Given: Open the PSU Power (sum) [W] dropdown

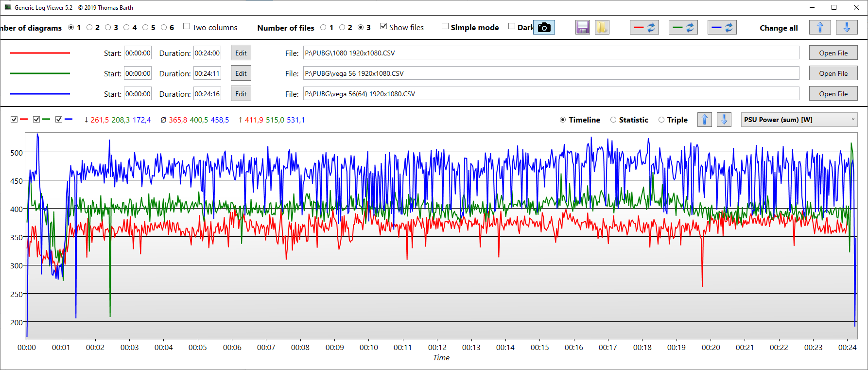Looking at the screenshot, I should 799,120.
